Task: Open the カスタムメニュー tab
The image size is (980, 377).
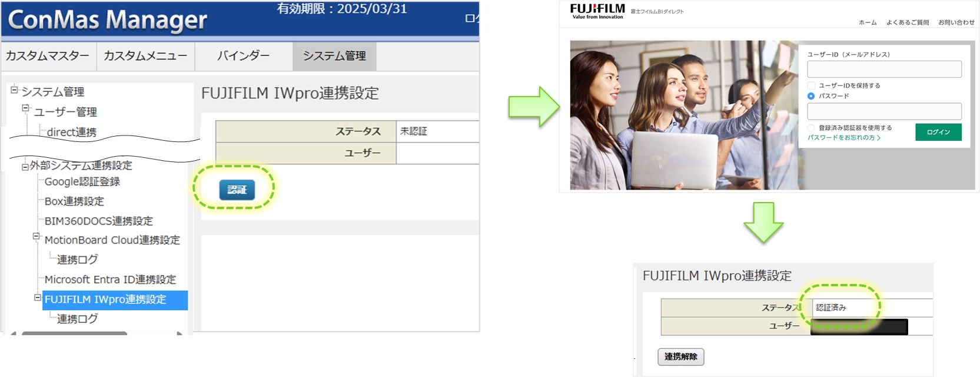Action: [x=145, y=56]
